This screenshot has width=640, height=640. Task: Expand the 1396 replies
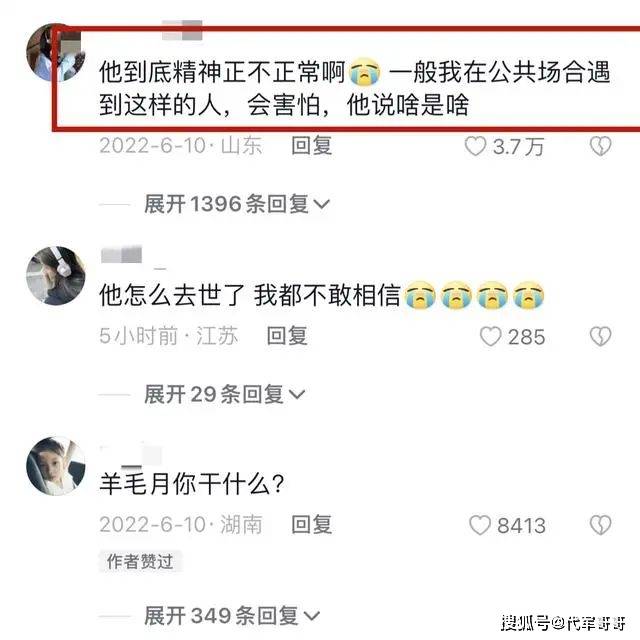(237, 204)
